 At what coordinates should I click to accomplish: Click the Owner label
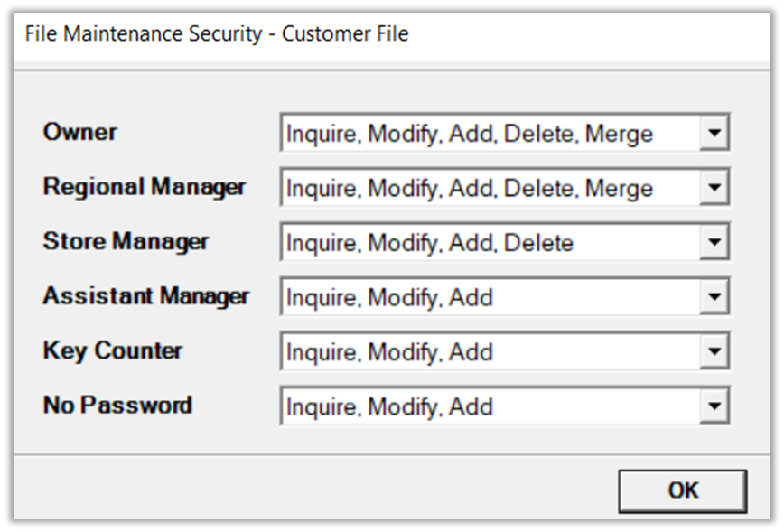click(80, 132)
